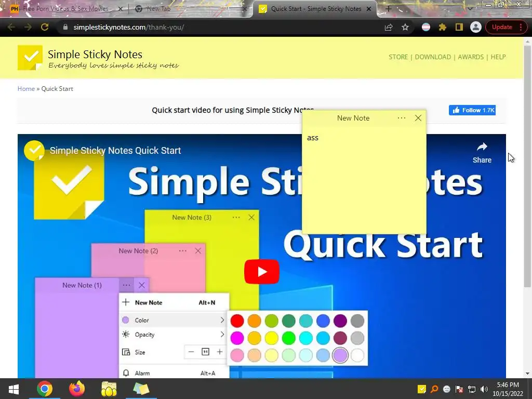Viewport: 532px width, 399px height.
Task: Open the file explorer taskbar icon
Action: (109, 389)
